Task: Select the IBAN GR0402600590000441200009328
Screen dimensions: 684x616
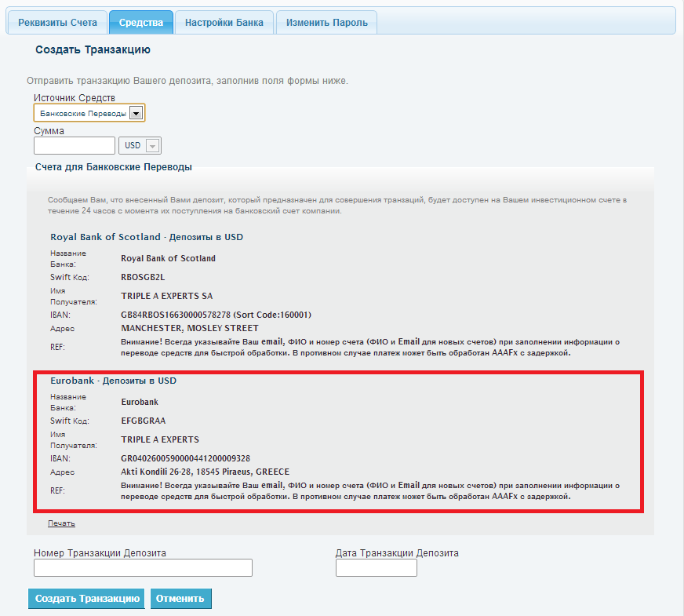Action: (185, 458)
